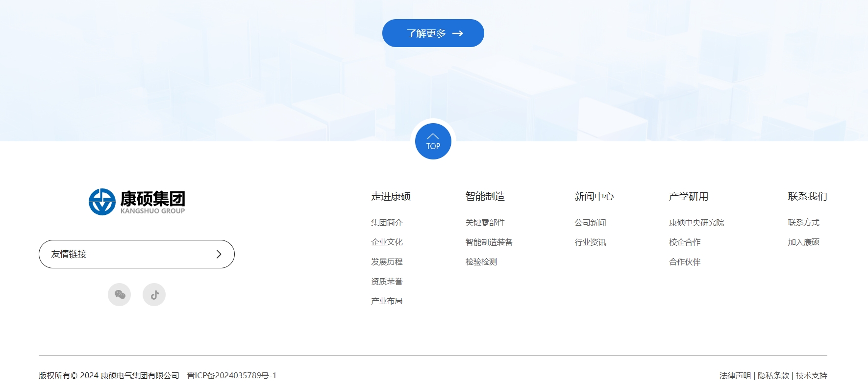Image resolution: width=868 pixels, height=392 pixels.
Task: Click the 加入康硕 link
Action: [x=803, y=242]
